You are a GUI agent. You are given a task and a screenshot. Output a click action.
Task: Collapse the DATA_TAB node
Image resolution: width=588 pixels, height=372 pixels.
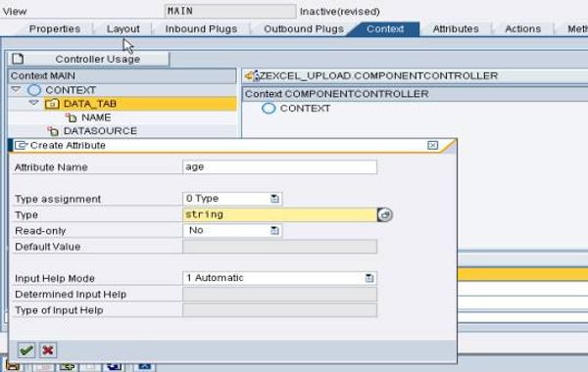33,103
